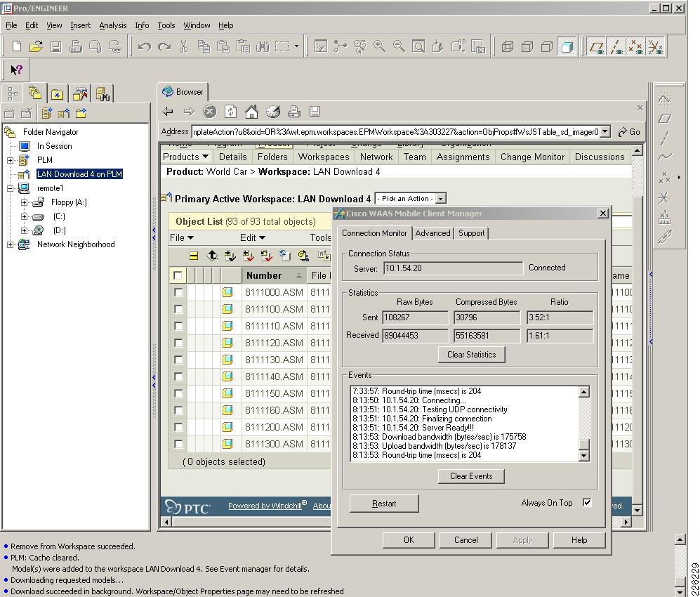
Task: Click the New file icon
Action: pyautogui.click(x=17, y=46)
